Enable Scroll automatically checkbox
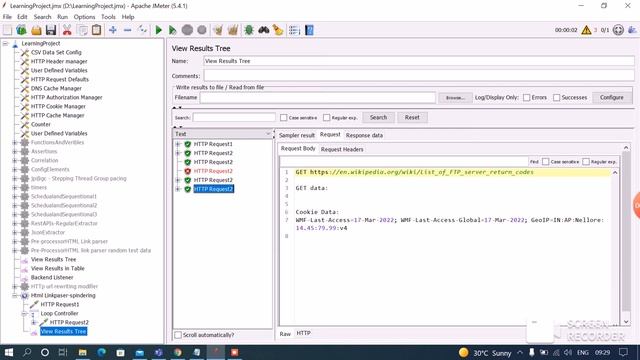The height and width of the screenshot is (360, 640). (178, 335)
